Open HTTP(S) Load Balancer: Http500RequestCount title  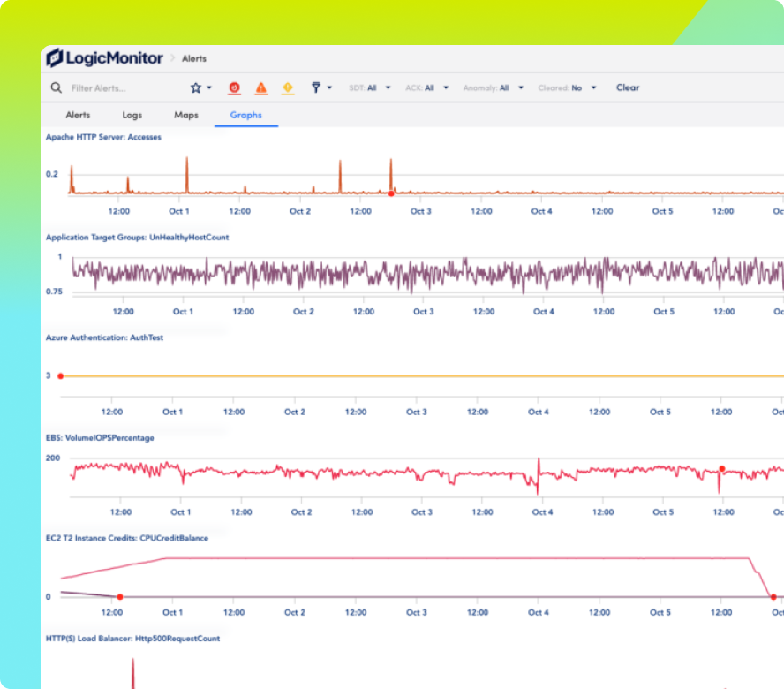132,639
